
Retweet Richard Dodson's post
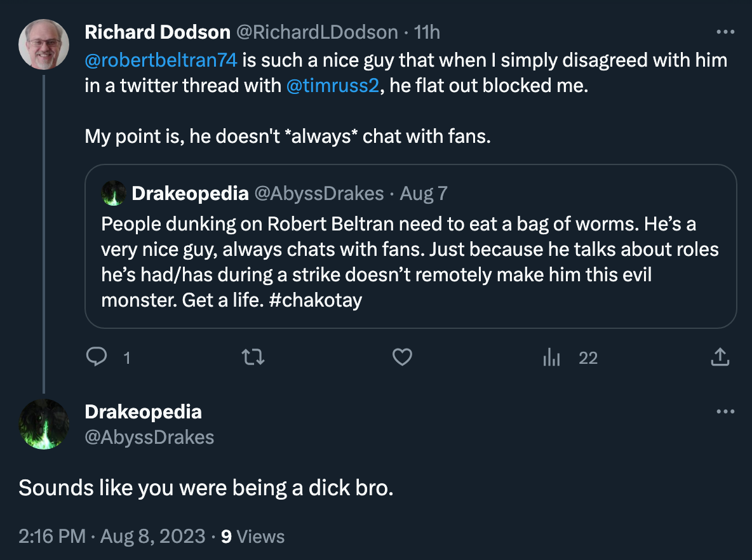pos(253,357)
